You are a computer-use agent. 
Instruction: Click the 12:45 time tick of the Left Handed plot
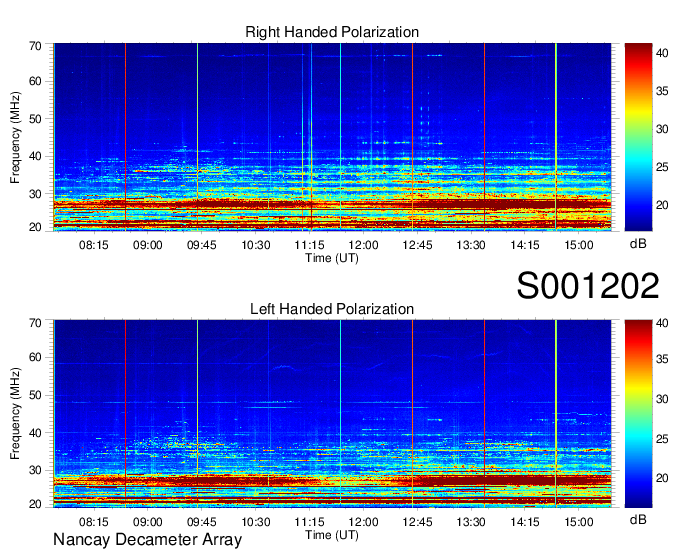pos(417,522)
